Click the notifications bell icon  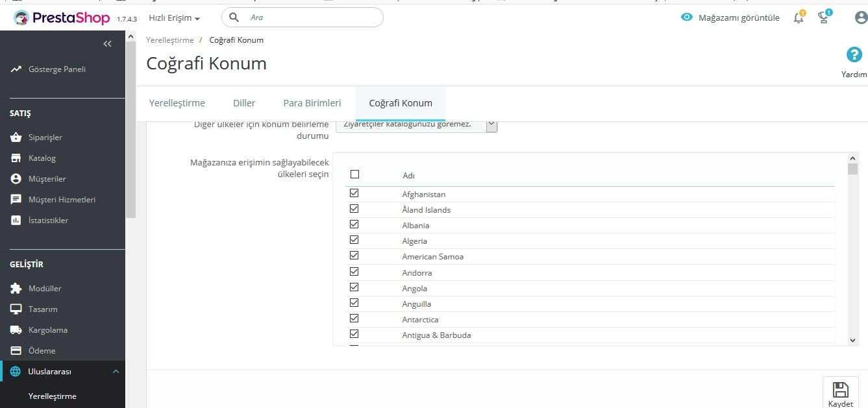click(799, 18)
